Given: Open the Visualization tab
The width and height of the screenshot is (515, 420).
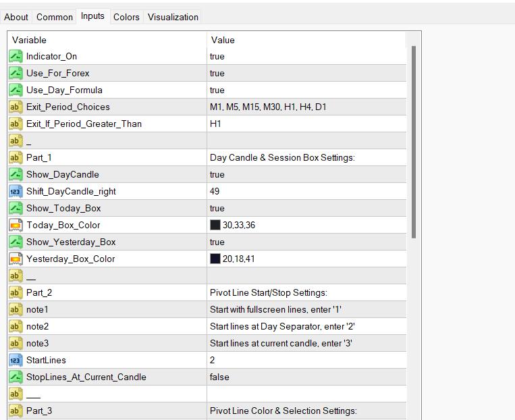Looking at the screenshot, I should (x=173, y=17).
